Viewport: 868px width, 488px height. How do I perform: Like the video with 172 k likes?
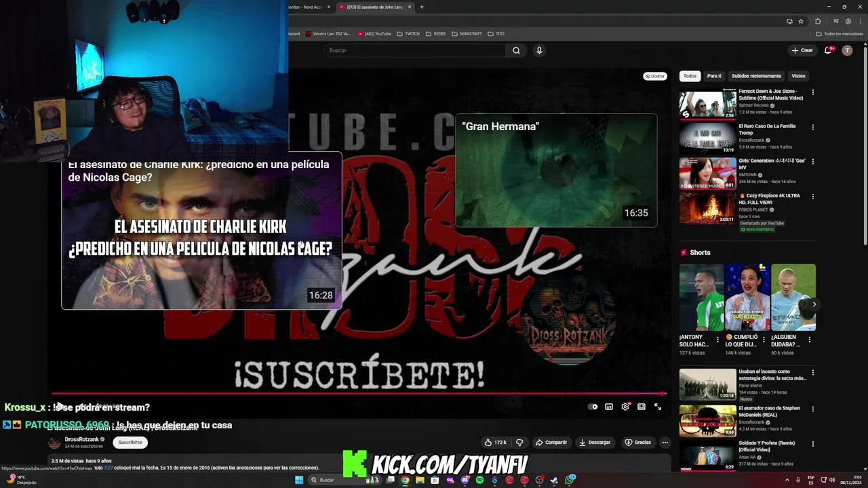(495, 443)
